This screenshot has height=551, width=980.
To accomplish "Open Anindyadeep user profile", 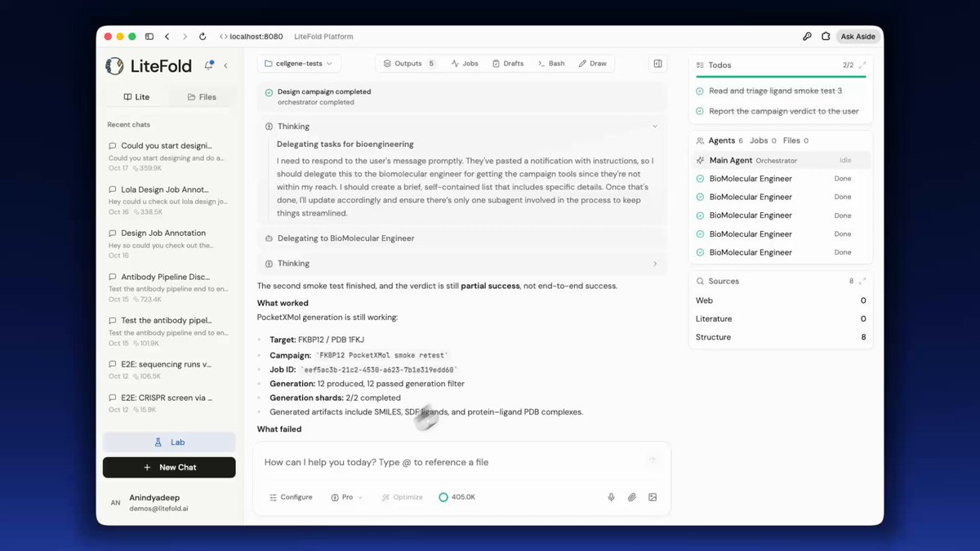I will pyautogui.click(x=169, y=503).
